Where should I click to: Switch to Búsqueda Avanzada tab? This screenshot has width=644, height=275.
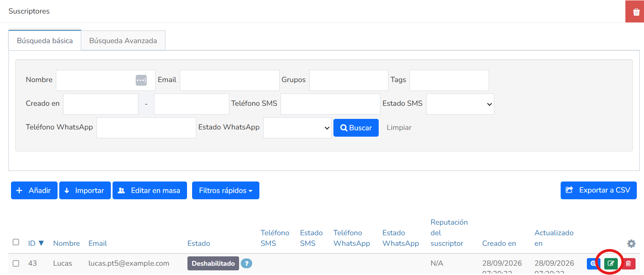(123, 41)
